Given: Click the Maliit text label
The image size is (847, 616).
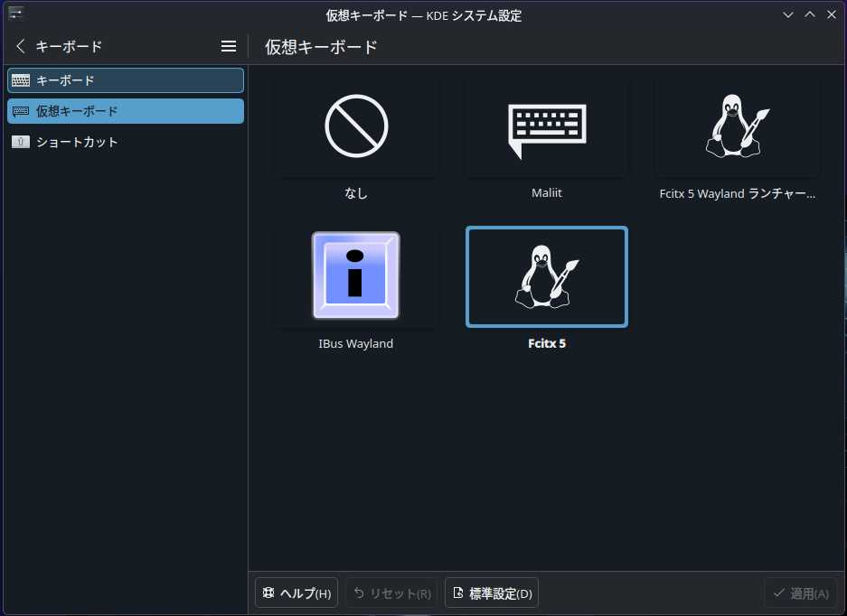Looking at the screenshot, I should [546, 193].
